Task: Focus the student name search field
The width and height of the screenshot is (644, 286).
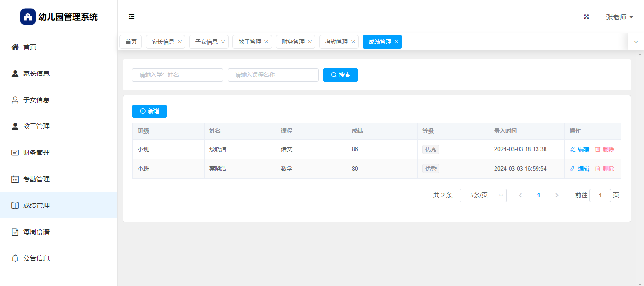Action: pos(177,75)
